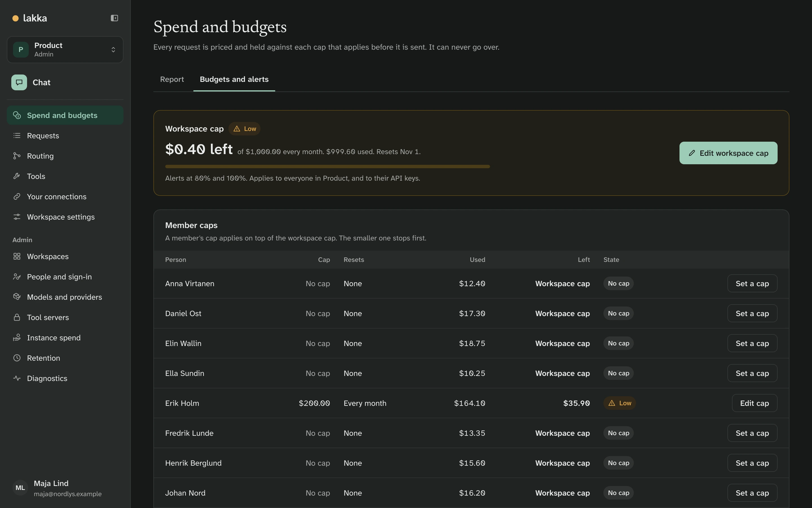Set a cap for Elin Wallin

(752, 343)
